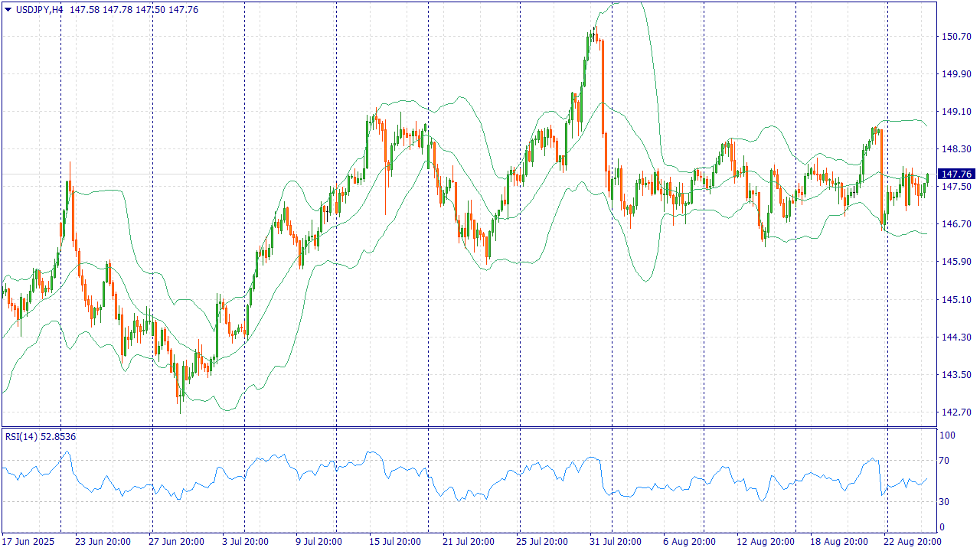The image size is (980, 551).
Task: Click the RSI 70 level label
Action: pyautogui.click(x=945, y=461)
